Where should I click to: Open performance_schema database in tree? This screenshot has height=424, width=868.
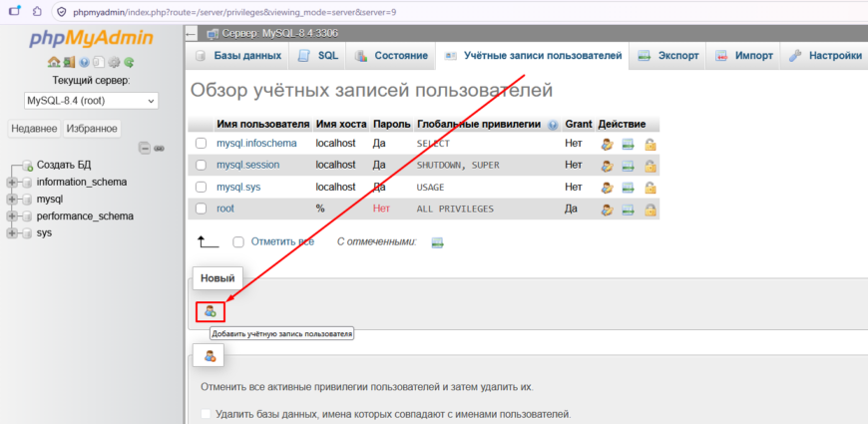tap(85, 215)
